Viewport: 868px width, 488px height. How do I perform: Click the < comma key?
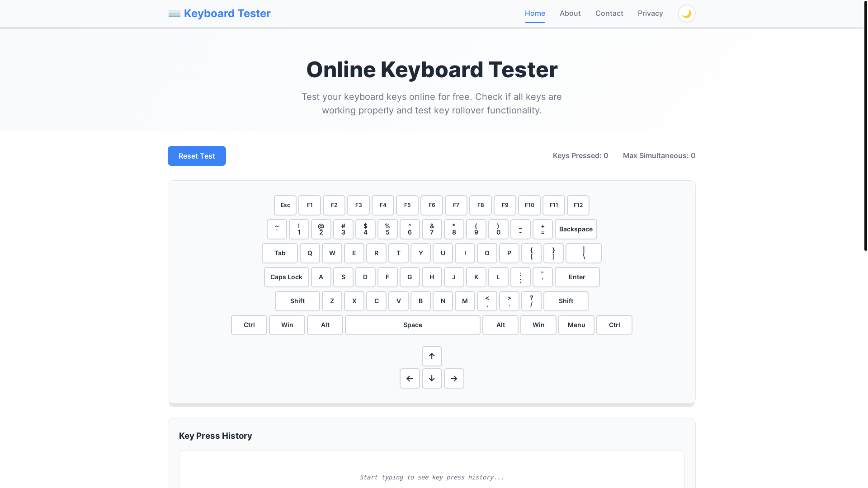pyautogui.click(x=487, y=301)
